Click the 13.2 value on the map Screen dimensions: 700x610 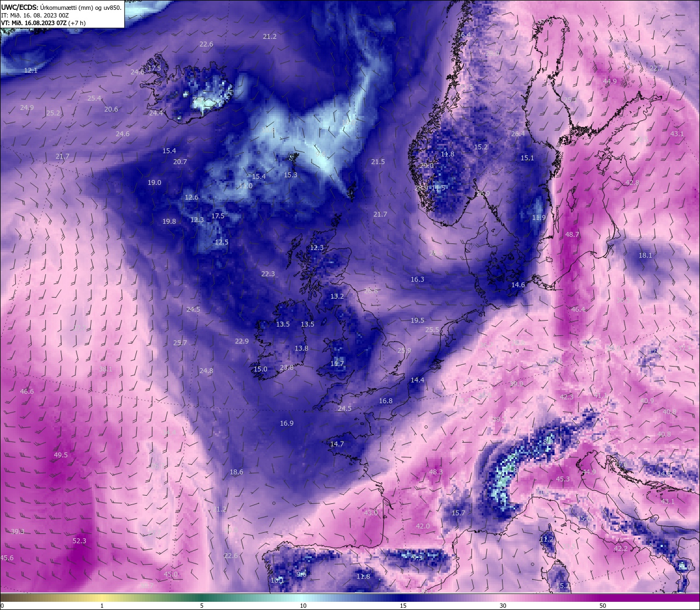337,296
